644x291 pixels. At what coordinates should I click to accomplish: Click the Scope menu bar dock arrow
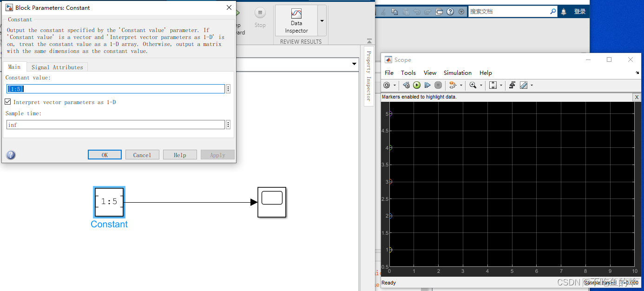[637, 73]
